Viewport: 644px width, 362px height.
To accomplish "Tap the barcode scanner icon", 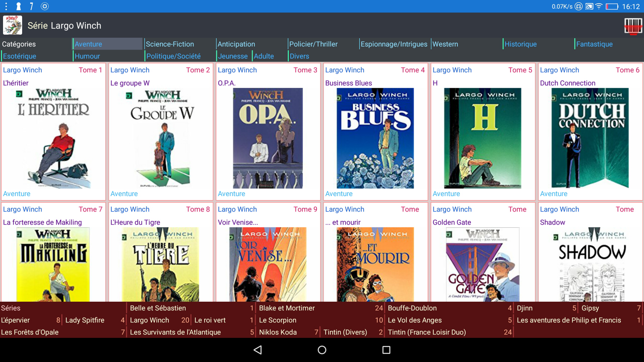I will click(633, 26).
